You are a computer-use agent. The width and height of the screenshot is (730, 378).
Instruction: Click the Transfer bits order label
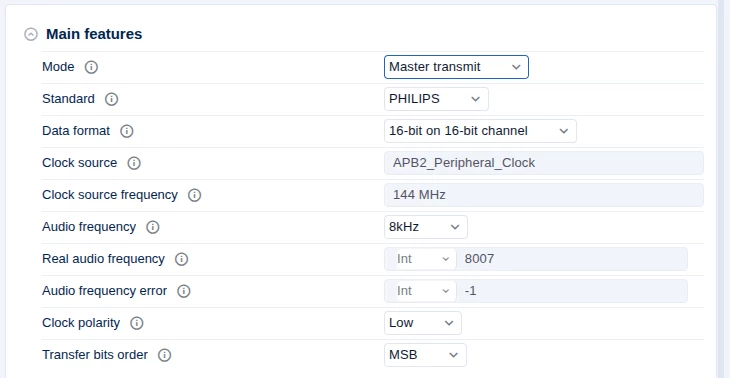95,355
